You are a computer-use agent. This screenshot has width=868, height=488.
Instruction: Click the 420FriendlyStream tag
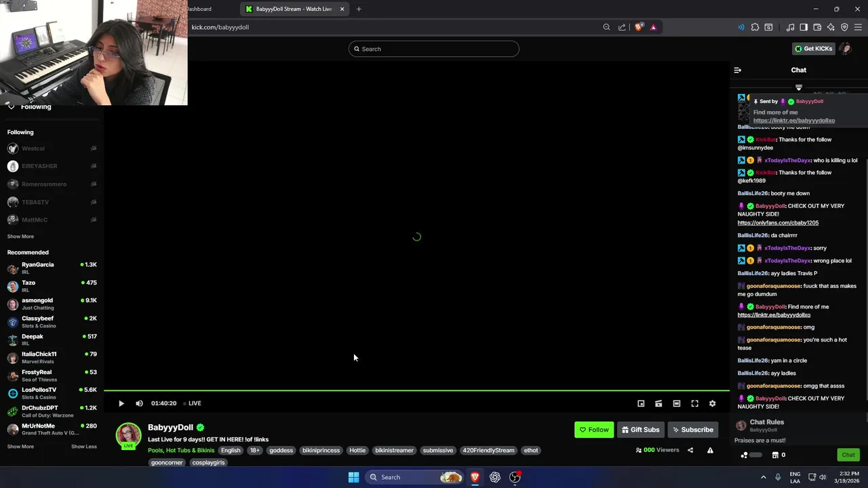tap(488, 451)
